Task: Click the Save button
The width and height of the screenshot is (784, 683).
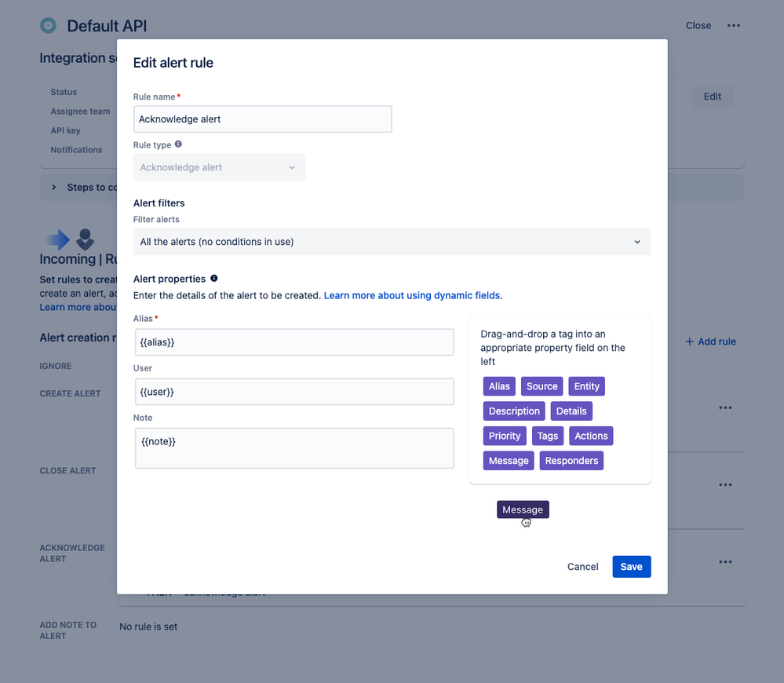Action: (x=632, y=567)
